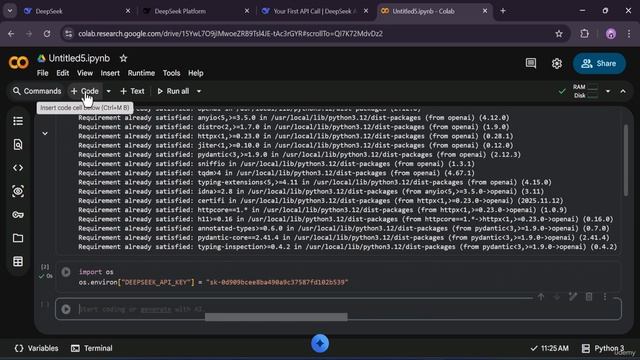
Task: Open the comments panel icon
Action: [x=531, y=63]
